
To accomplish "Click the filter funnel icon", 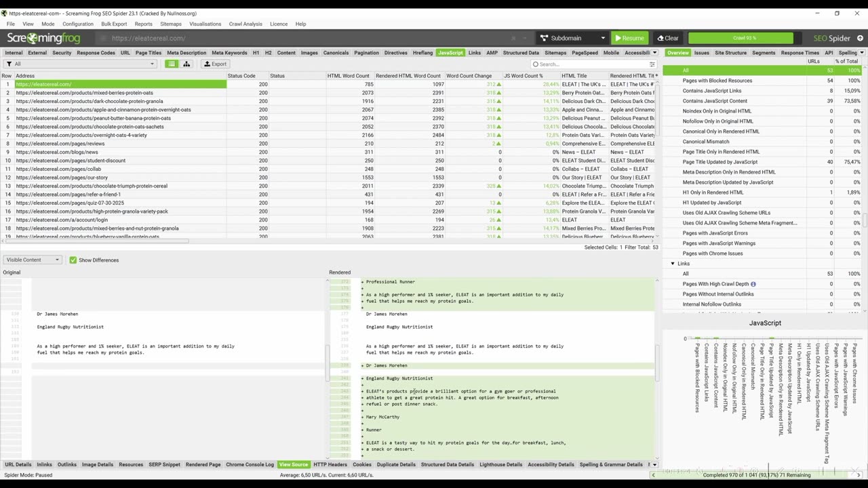I will (x=9, y=64).
